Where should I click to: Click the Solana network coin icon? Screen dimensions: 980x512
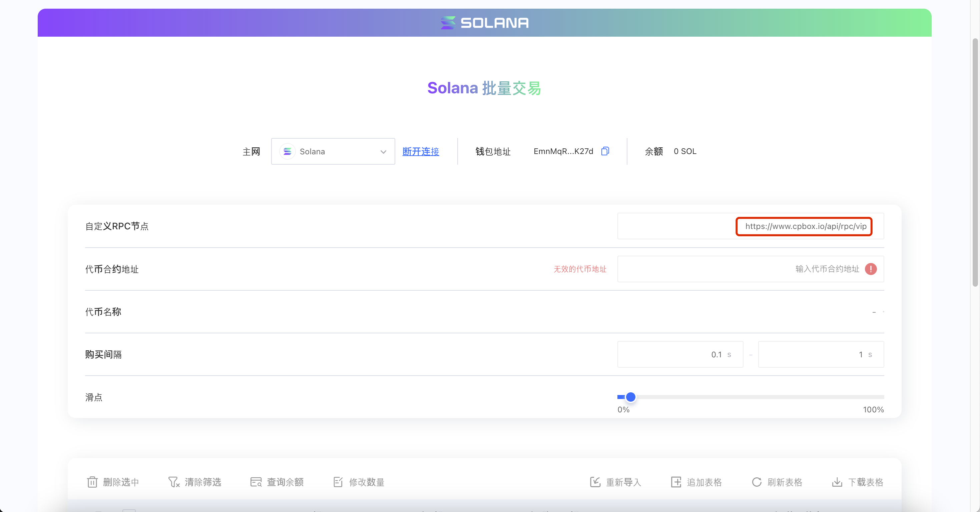point(287,151)
